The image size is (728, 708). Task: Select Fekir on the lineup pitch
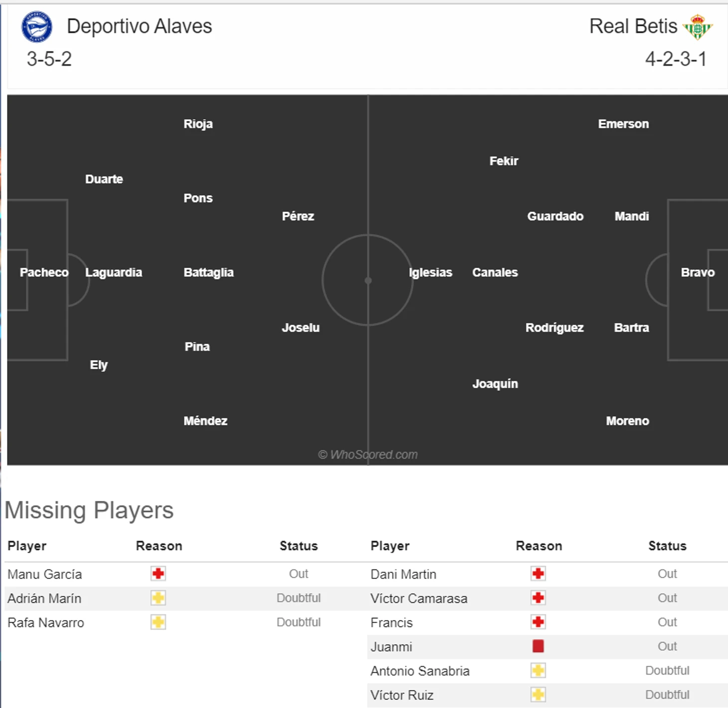(504, 161)
